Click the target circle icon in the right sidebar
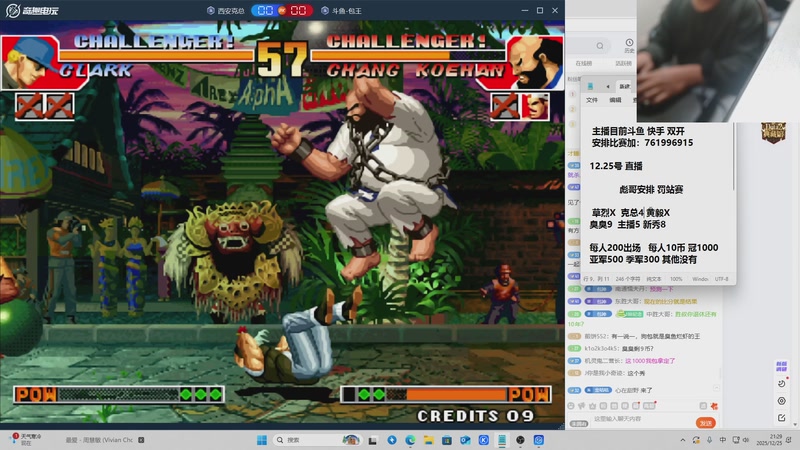Screen dimensions: 800x450 [781, 401]
